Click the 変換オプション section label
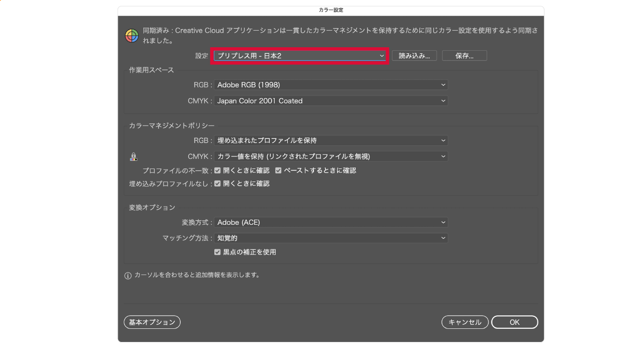This screenshot has height=352, width=644. (x=152, y=208)
